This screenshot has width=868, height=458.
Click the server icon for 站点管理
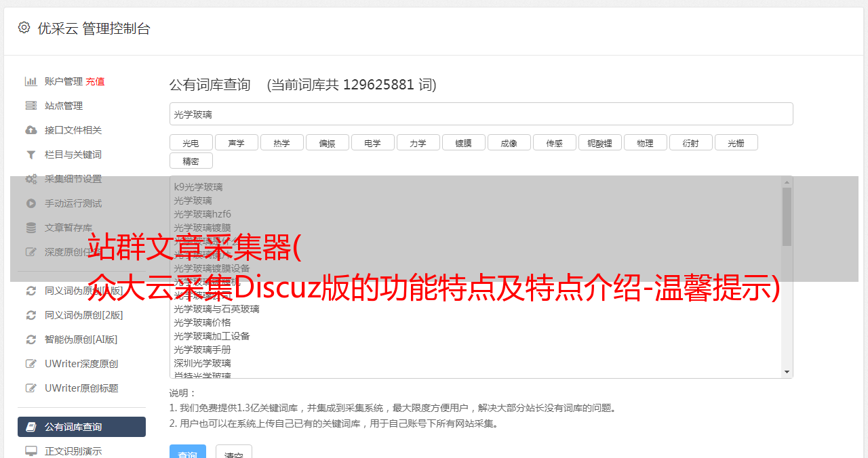tap(31, 106)
